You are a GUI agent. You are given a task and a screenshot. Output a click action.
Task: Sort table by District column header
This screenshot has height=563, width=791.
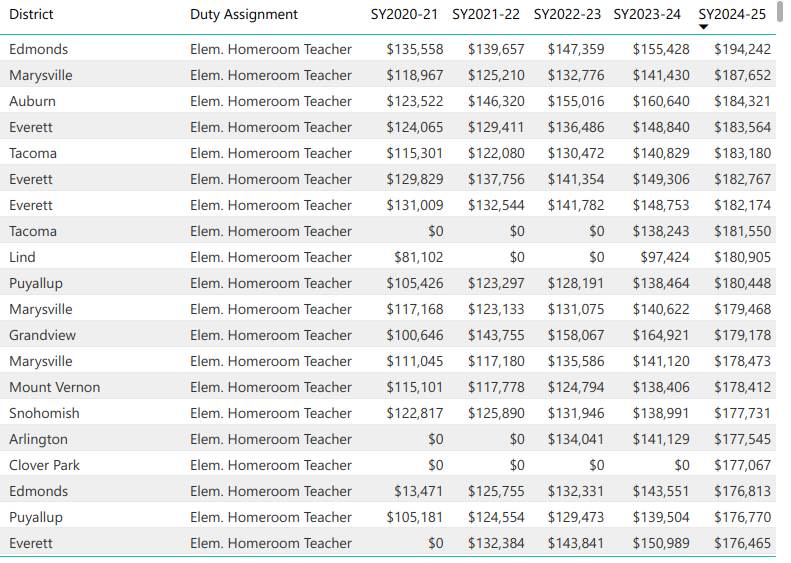[31, 14]
